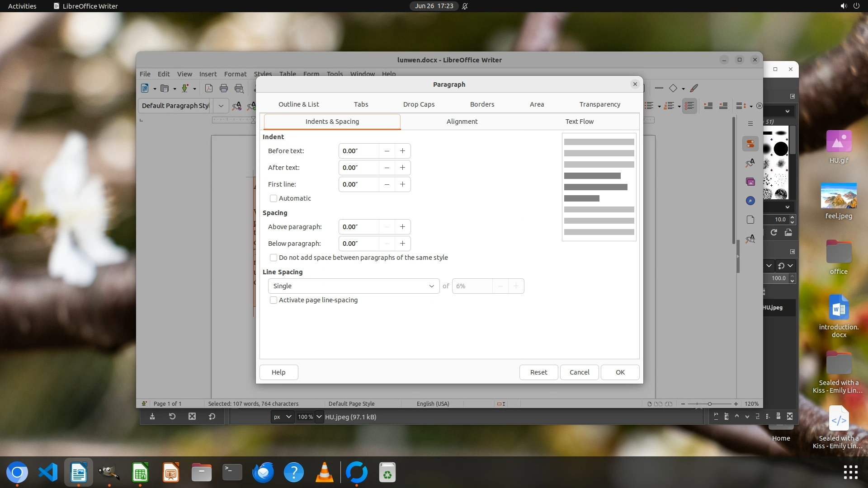Expand the Default Paragraph Style dropdown
This screenshot has height=488, width=868.
[x=221, y=106]
